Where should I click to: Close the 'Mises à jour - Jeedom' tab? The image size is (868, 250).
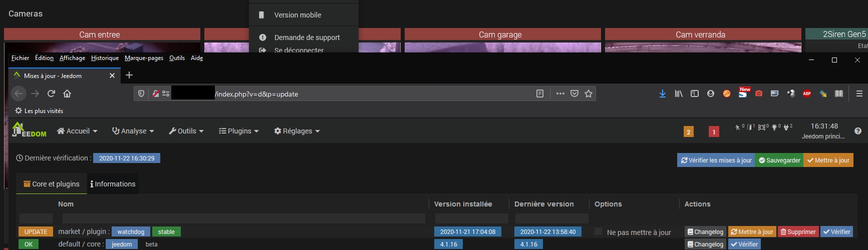coord(112,75)
